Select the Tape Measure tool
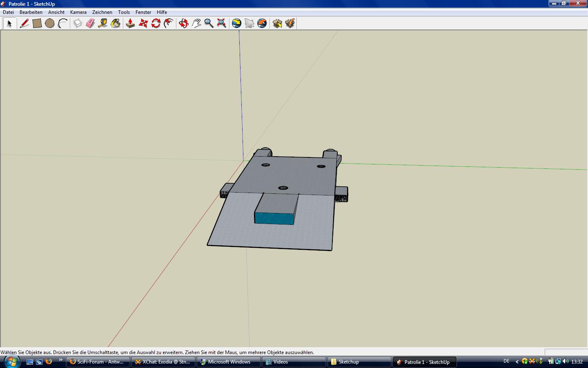This screenshot has height=368, width=588. pyautogui.click(x=103, y=23)
